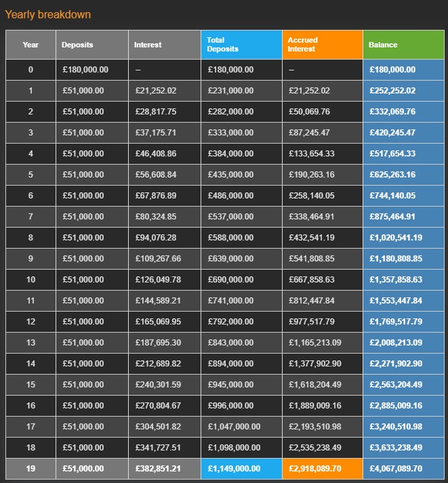
Task: Select accrued interest £1,618,204.49
Action: pyautogui.click(x=315, y=385)
